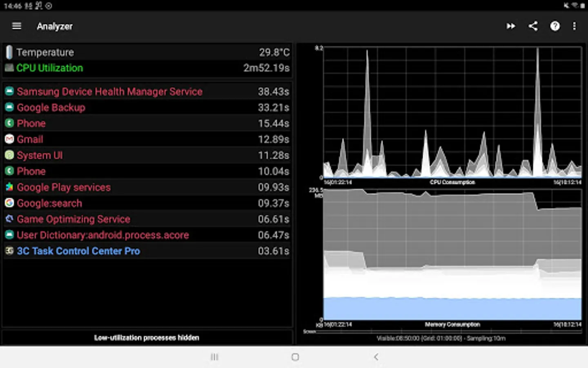Viewport: 588px width, 368px height.
Task: Tap the Phone icon in the 10.04s row
Action: click(9, 171)
